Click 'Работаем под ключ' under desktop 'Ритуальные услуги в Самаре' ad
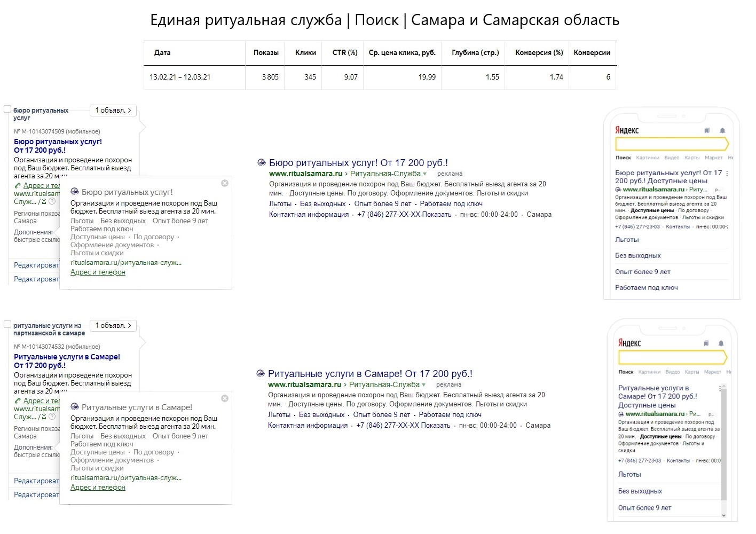 [x=450, y=414]
